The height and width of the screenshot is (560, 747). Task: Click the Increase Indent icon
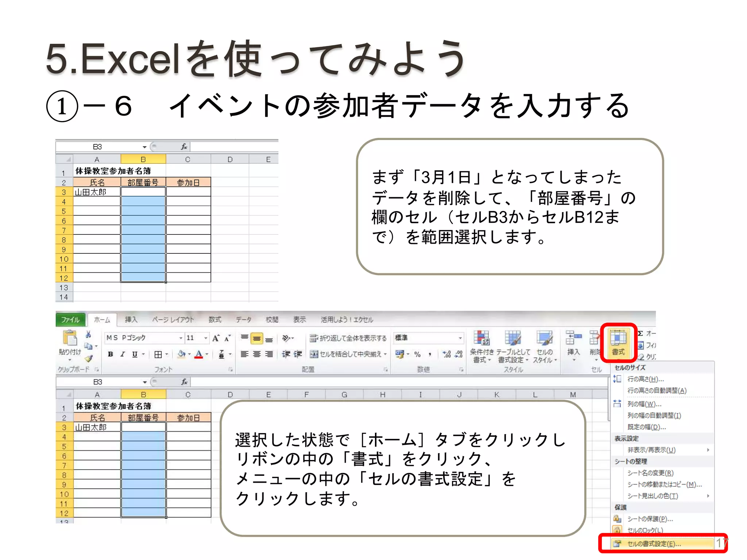[x=298, y=354]
